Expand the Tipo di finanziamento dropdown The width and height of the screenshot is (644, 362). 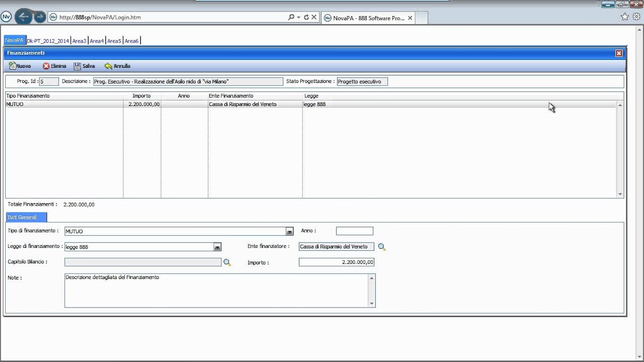pyautogui.click(x=289, y=231)
